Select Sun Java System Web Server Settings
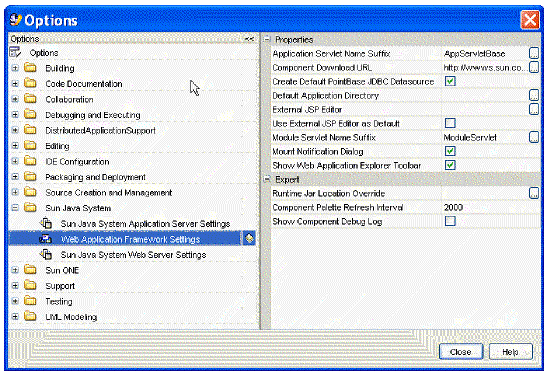 pos(133,255)
